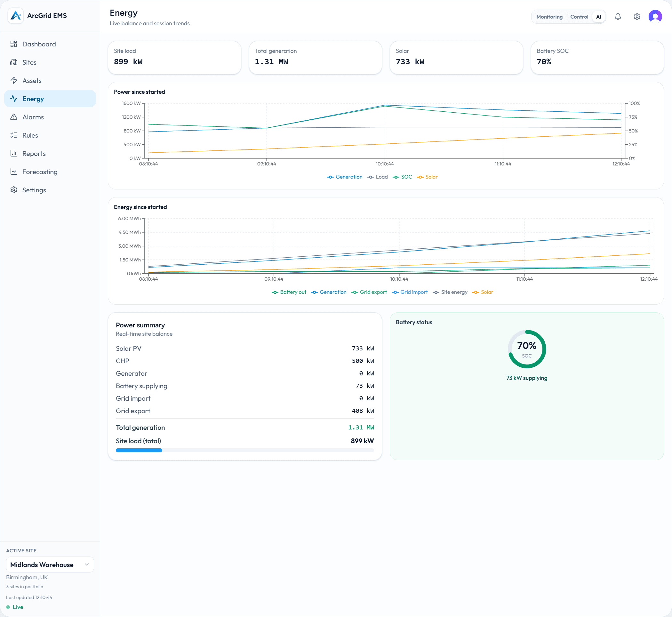672x617 pixels.
Task: Click the Solar 733 kW card
Action: tap(456, 57)
